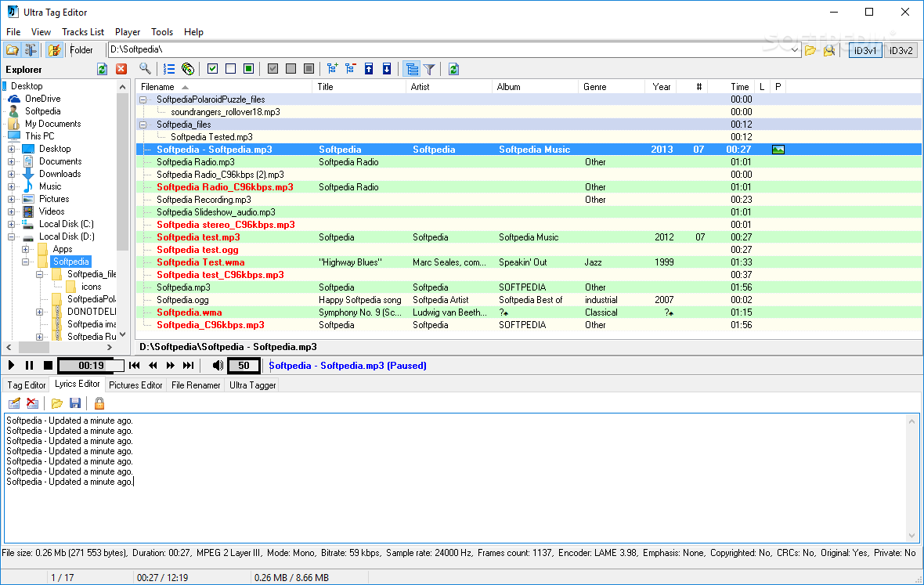The image size is (924, 585).
Task: Click the folder search icon near ID3v1
Action: tap(829, 51)
